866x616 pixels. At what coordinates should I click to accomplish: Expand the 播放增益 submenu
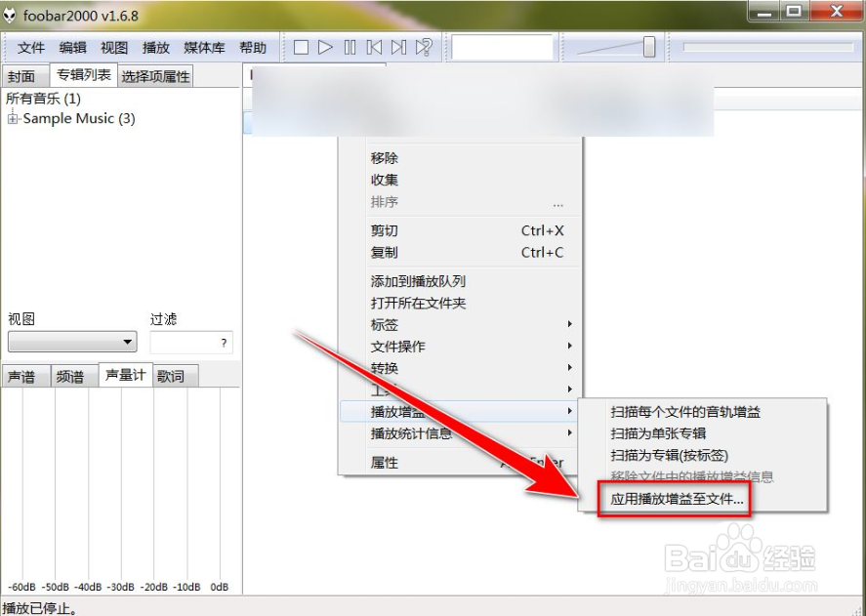[x=460, y=412]
